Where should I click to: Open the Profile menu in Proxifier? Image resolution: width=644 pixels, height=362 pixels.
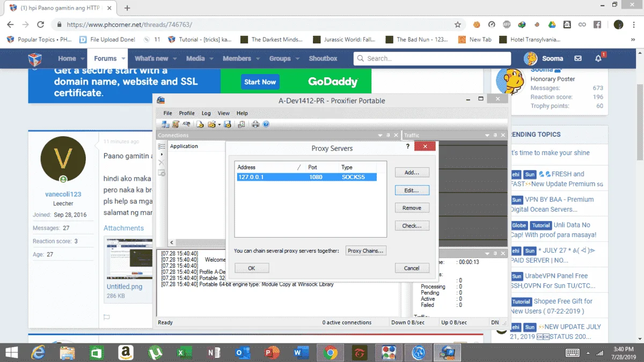point(187,113)
